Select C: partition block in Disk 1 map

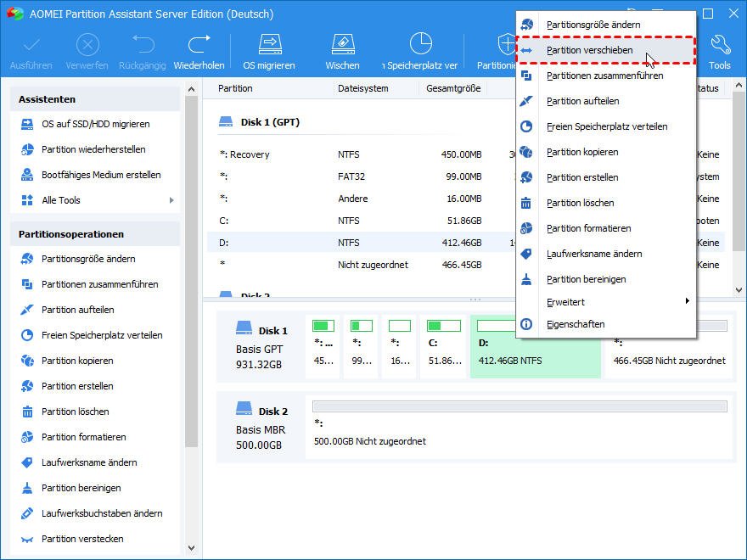pyautogui.click(x=443, y=346)
